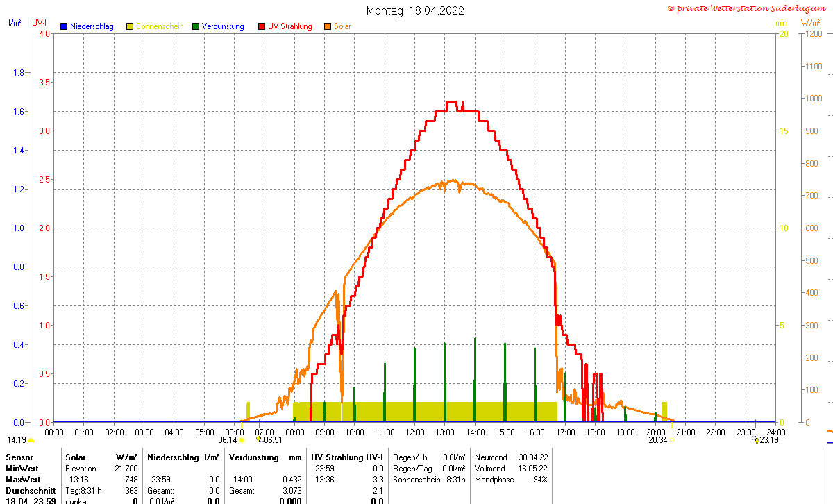This screenshot has width=833, height=504.
Task: Click the green Verdunstung legend square
Action: click(196, 26)
